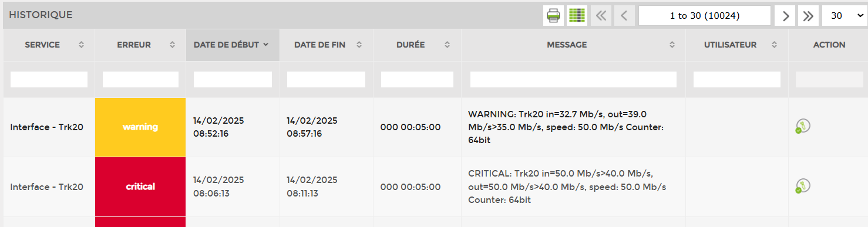Jump to last page with double-right arrows
This screenshot has width=868, height=227.
(x=809, y=16)
